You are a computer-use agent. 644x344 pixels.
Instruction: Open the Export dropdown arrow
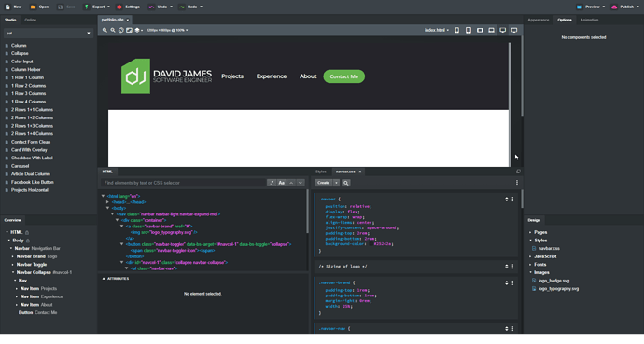(x=108, y=7)
